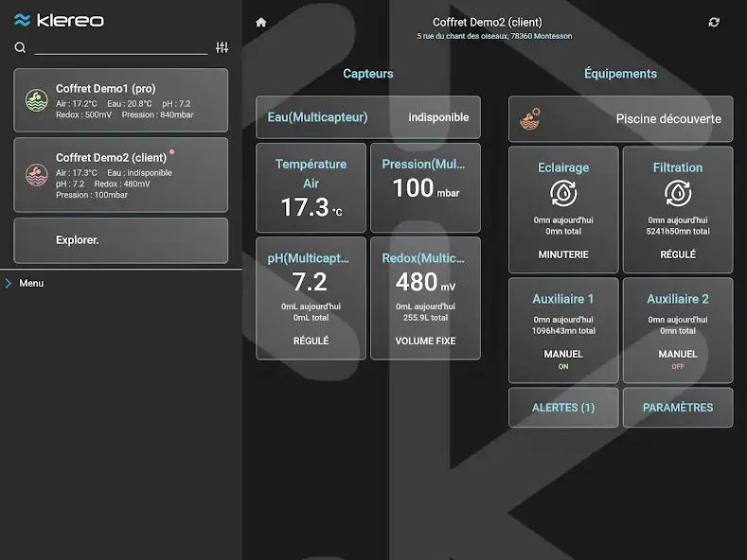Open the Redox(Multic... tile
The image size is (747, 560).
[425, 298]
